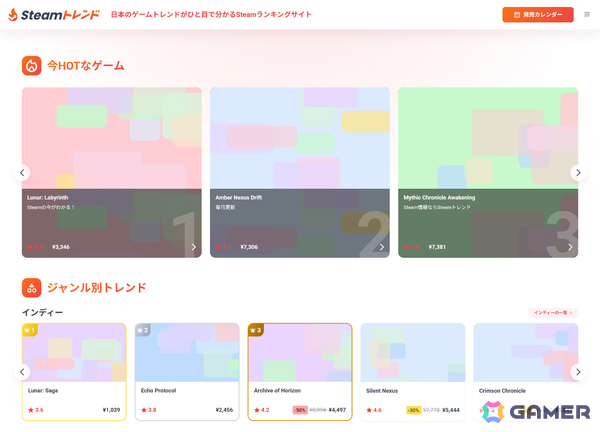Image resolution: width=600 pixels, height=432 pixels.
Task: Click the star rating 4.2 on Archive of Horizon
Action: (261, 410)
